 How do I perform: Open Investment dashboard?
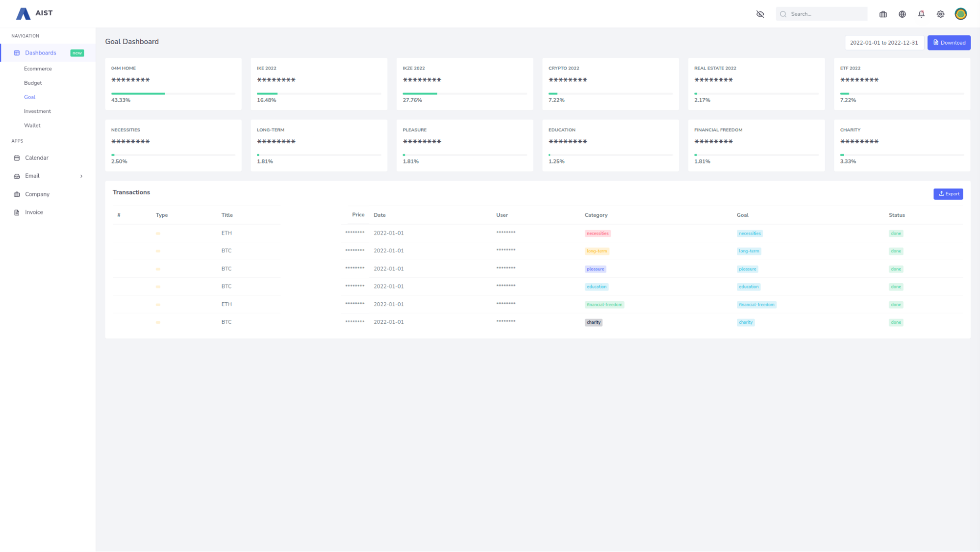click(37, 111)
